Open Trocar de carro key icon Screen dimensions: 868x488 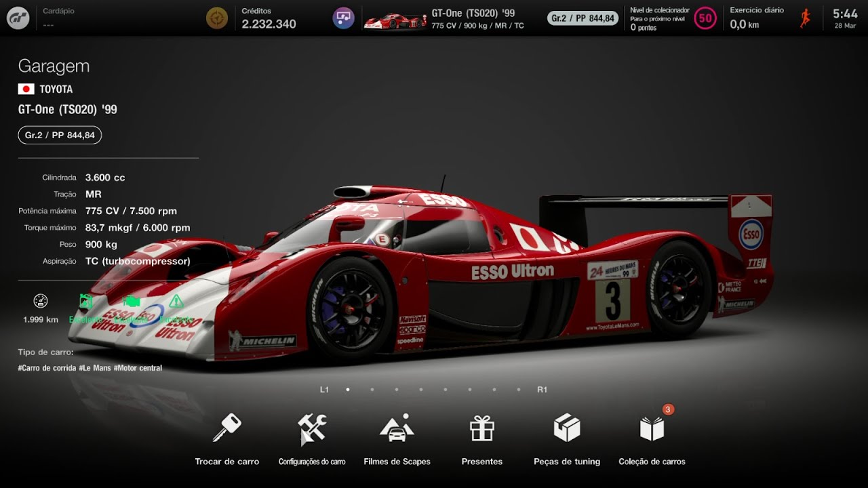226,428
